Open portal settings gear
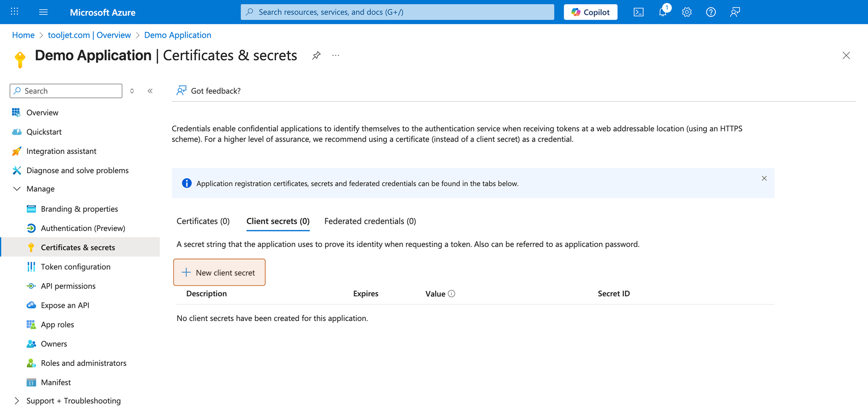 pos(687,12)
